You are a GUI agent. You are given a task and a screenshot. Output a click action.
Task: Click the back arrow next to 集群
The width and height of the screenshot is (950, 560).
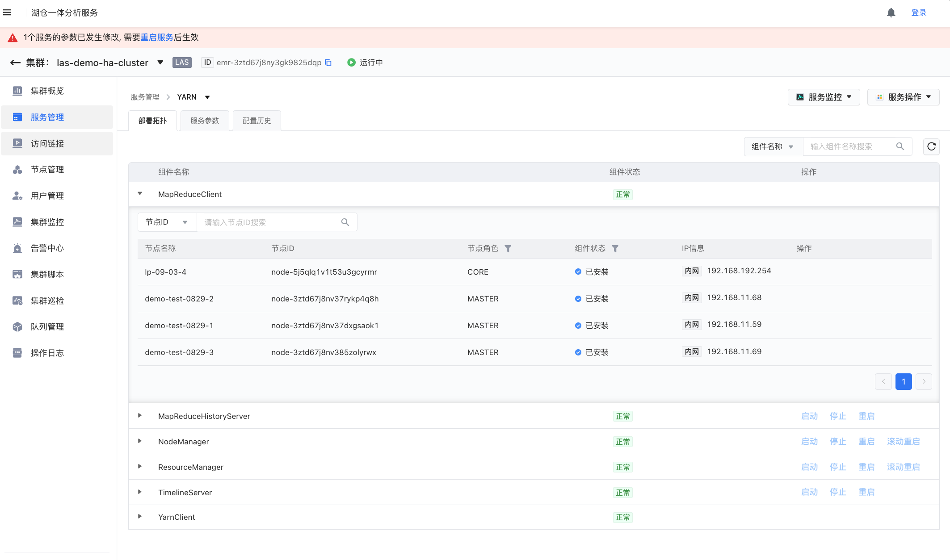(x=15, y=63)
